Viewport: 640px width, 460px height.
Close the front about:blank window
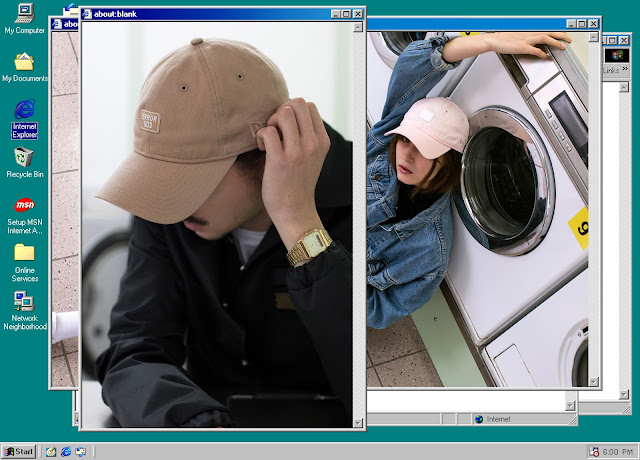(358, 14)
